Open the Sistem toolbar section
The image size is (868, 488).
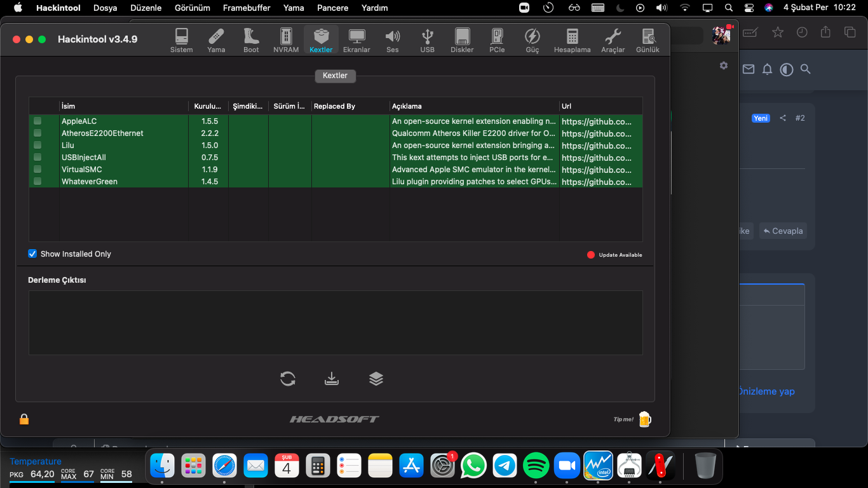181,40
